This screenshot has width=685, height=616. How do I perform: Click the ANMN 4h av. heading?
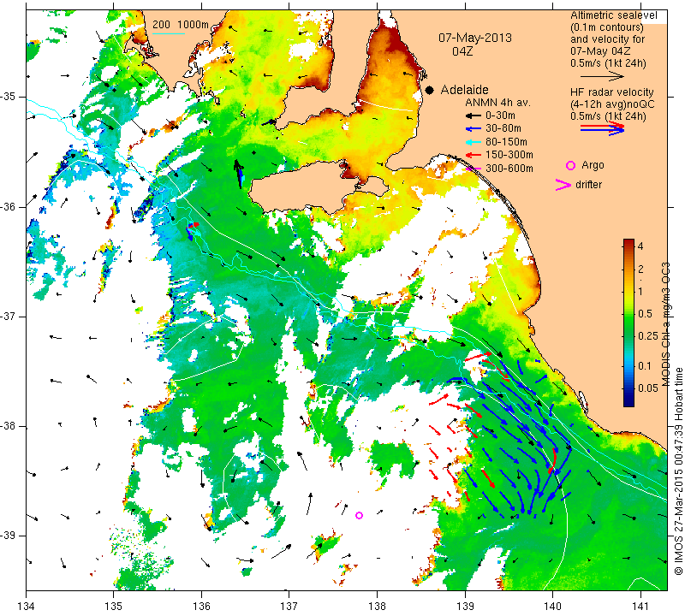pyautogui.click(x=497, y=103)
